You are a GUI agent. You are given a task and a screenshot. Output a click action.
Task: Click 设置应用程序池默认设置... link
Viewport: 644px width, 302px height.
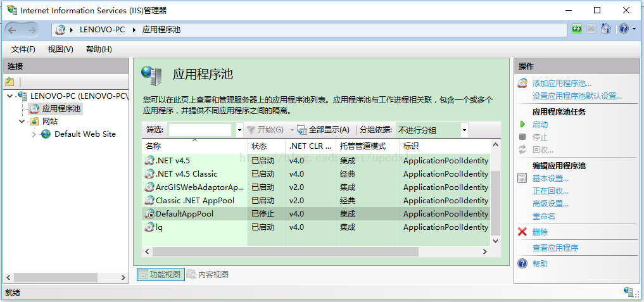tap(577, 96)
